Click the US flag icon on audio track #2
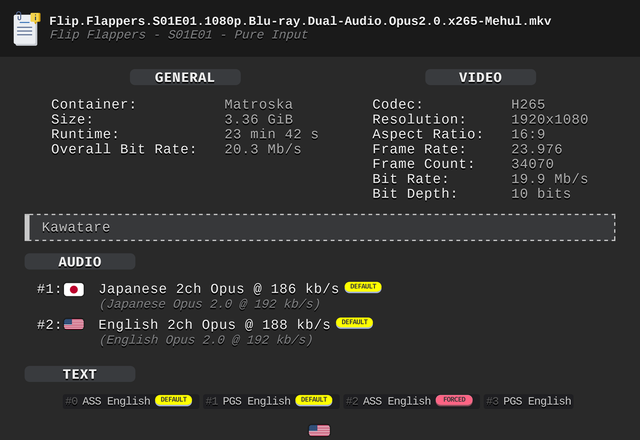This screenshot has height=440, width=640. [74, 324]
